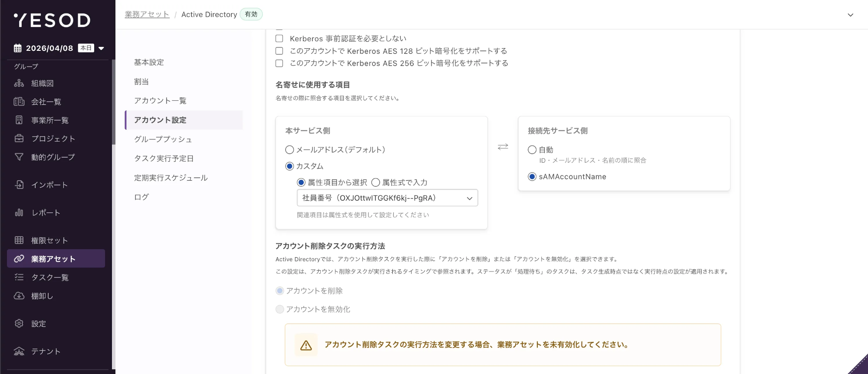
Task: Click the dynamic group filter icon
Action: pos(19,157)
